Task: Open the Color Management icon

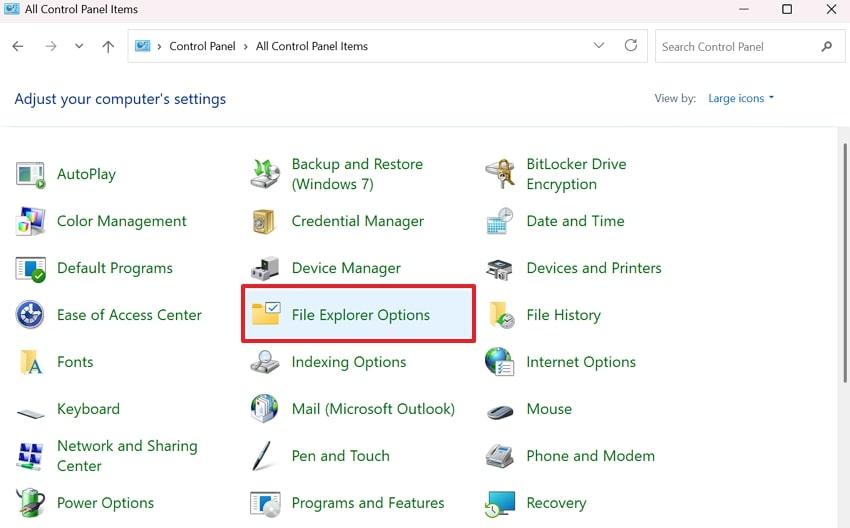Action: (x=30, y=221)
